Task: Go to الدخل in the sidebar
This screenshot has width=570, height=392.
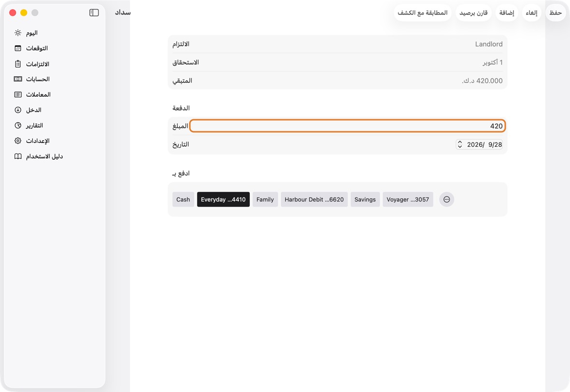Action: (x=55, y=110)
